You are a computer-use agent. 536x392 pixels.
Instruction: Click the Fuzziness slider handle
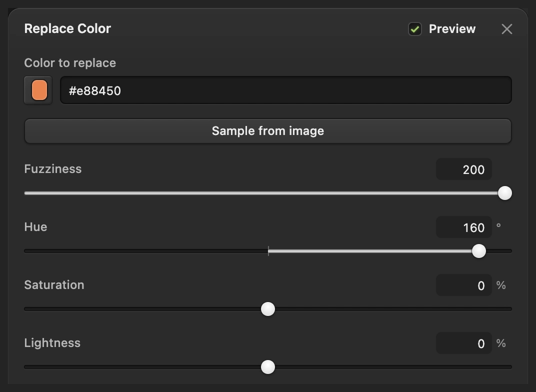click(504, 193)
